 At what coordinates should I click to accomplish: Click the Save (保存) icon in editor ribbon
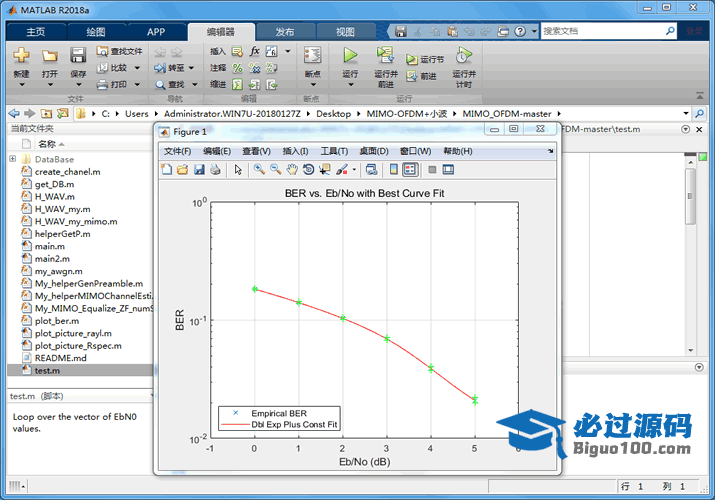(78, 57)
